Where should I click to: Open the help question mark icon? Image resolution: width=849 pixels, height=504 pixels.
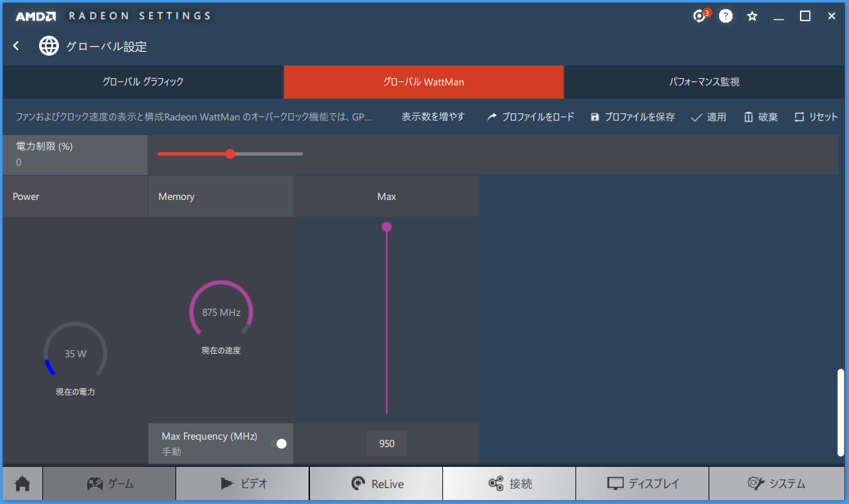click(x=726, y=16)
